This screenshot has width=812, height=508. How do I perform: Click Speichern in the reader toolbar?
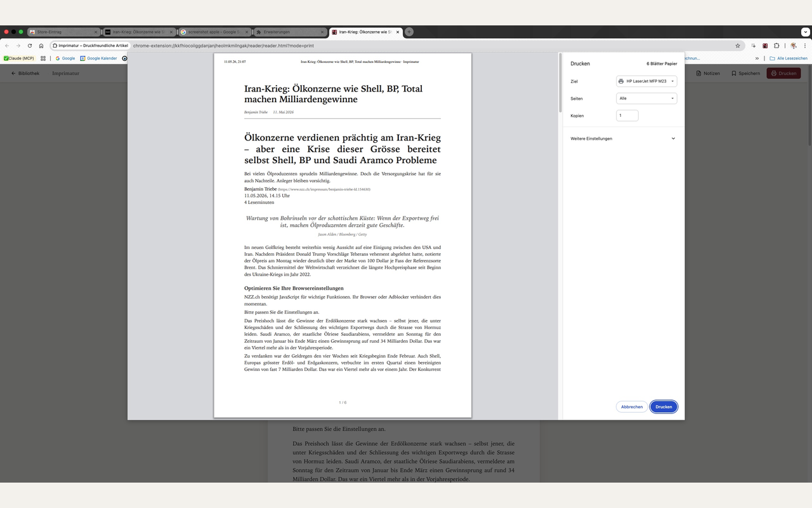click(x=745, y=73)
